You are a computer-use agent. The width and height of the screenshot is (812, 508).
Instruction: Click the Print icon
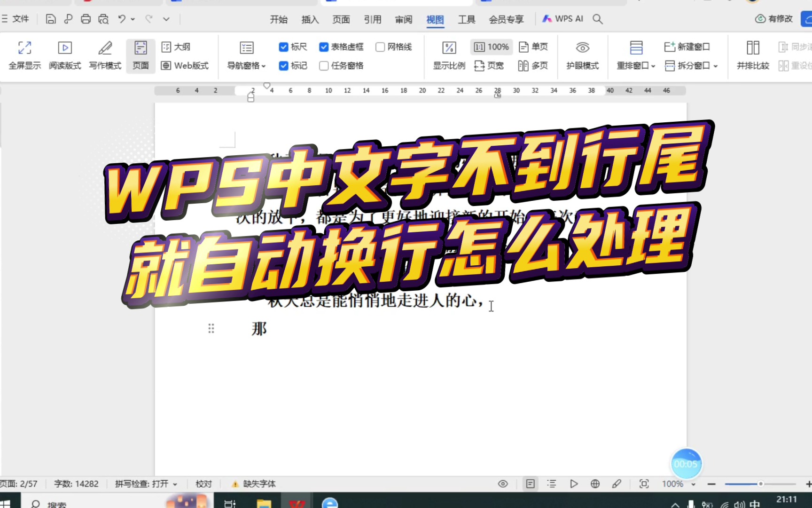[86, 19]
